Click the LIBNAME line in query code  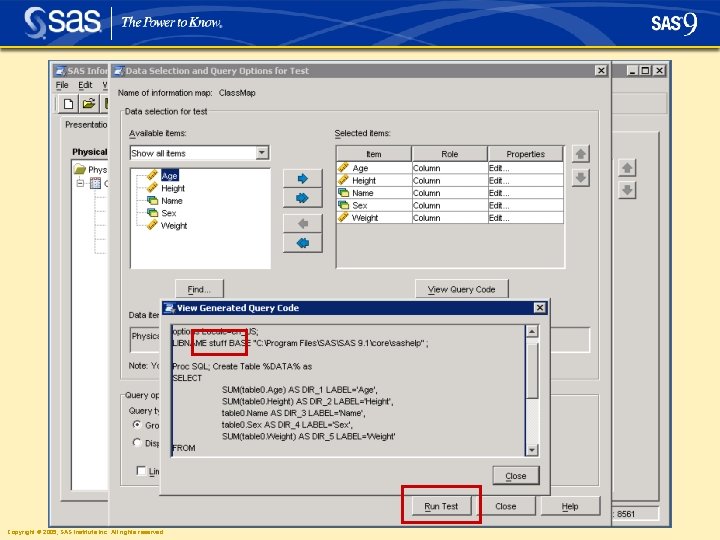[x=300, y=343]
